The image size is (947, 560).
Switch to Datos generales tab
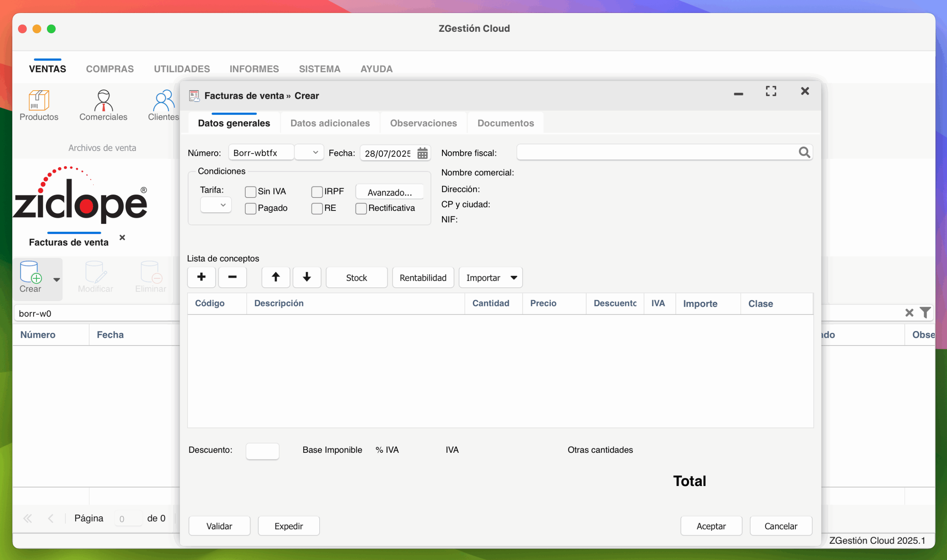(x=234, y=123)
